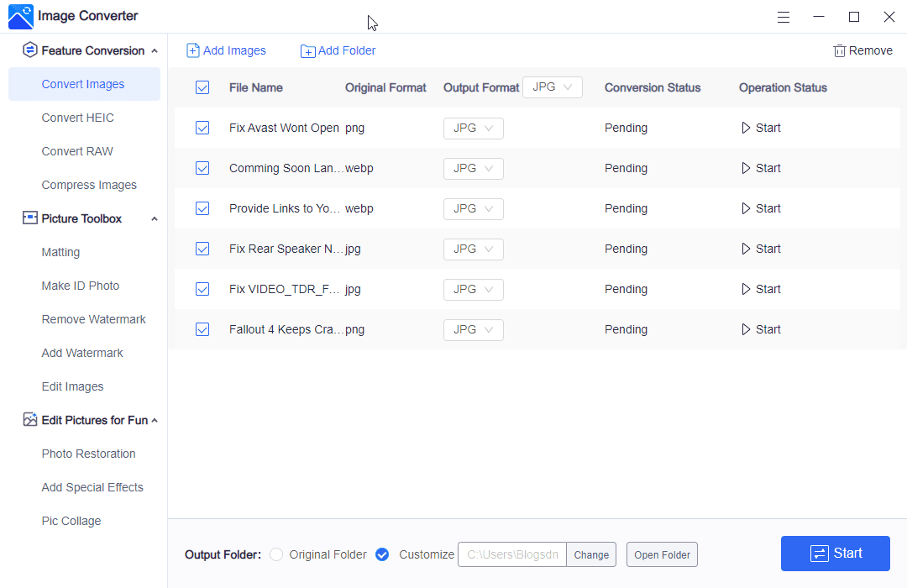The height and width of the screenshot is (588, 907).
Task: Uncheck the select-all checkbox in header
Action: (202, 87)
